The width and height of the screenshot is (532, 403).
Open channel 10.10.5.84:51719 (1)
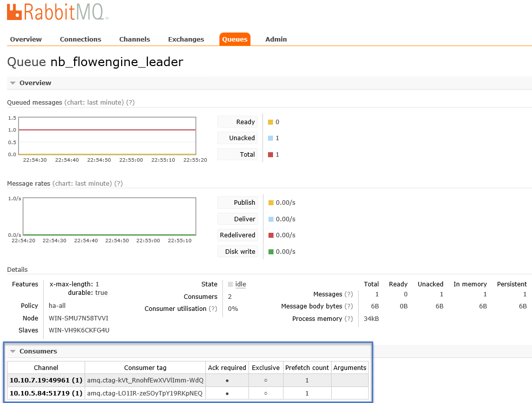[46, 393]
